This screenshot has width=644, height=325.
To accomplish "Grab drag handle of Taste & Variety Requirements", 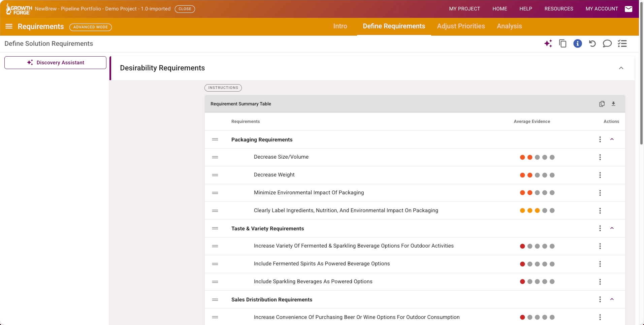I will click(x=215, y=228).
